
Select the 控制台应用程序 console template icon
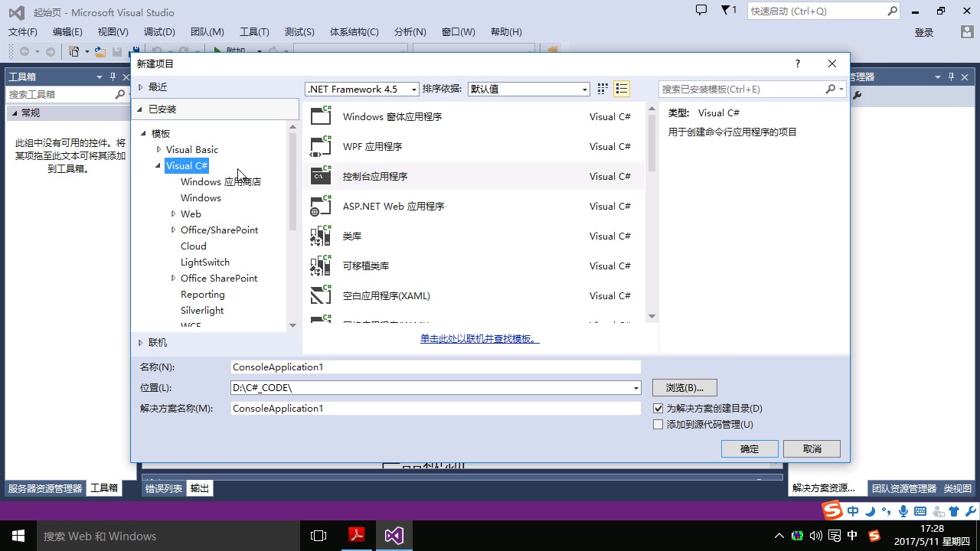point(321,176)
